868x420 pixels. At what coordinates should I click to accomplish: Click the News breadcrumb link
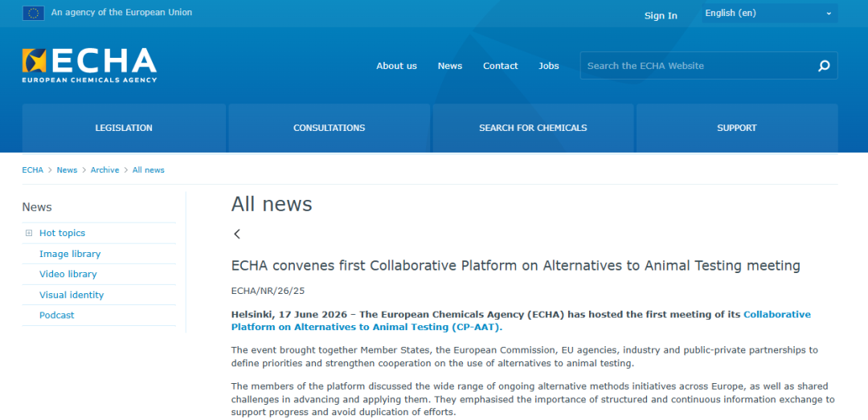(x=67, y=170)
